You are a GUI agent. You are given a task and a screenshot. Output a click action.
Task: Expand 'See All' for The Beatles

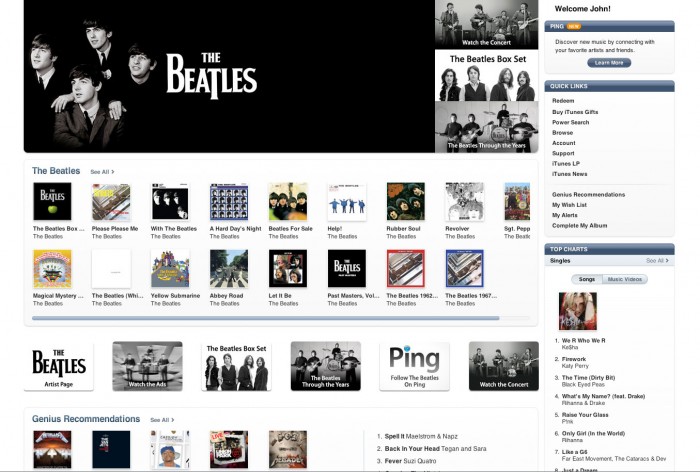point(102,172)
